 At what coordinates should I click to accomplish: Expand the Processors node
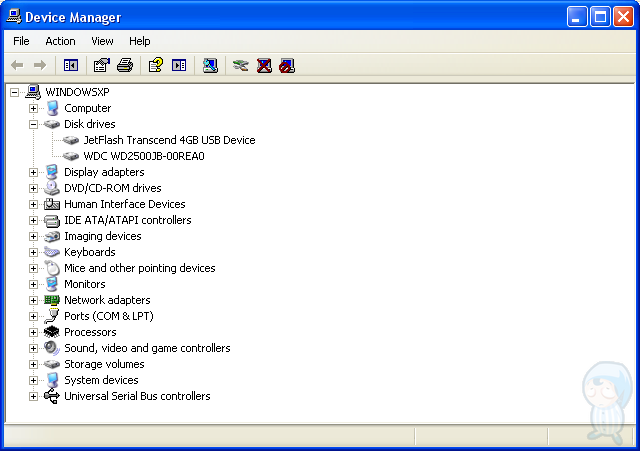point(33,332)
